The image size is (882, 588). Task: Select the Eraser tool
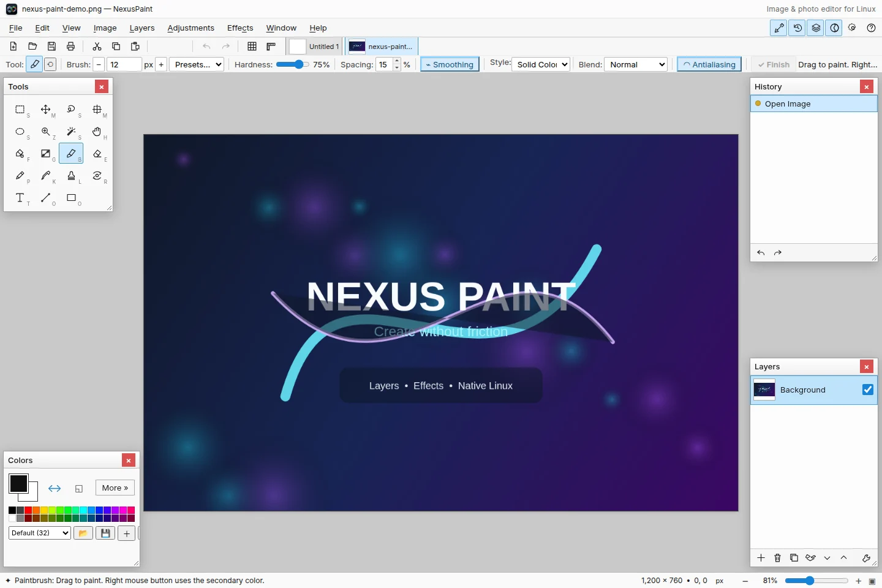[97, 154]
